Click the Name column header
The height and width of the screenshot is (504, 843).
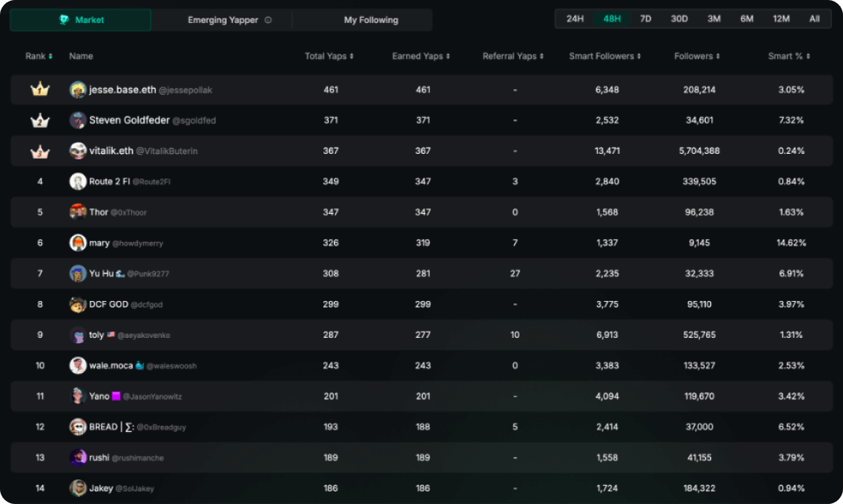click(x=81, y=56)
